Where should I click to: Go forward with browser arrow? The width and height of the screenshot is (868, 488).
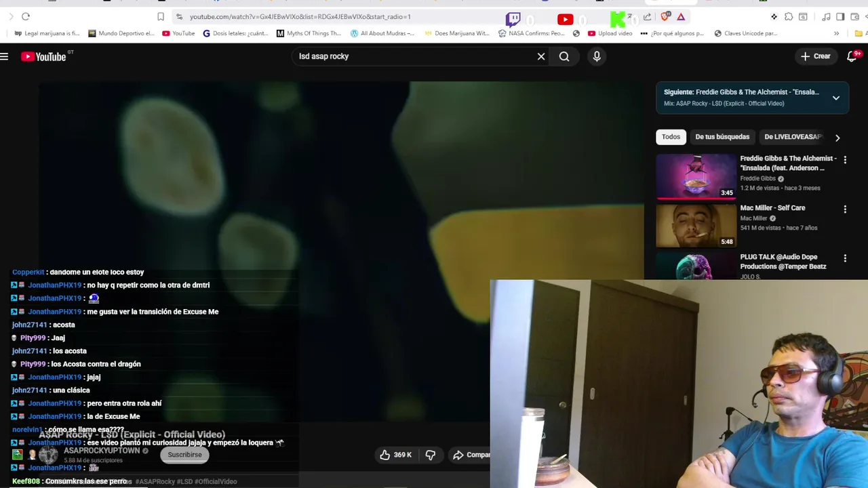coord(11,16)
